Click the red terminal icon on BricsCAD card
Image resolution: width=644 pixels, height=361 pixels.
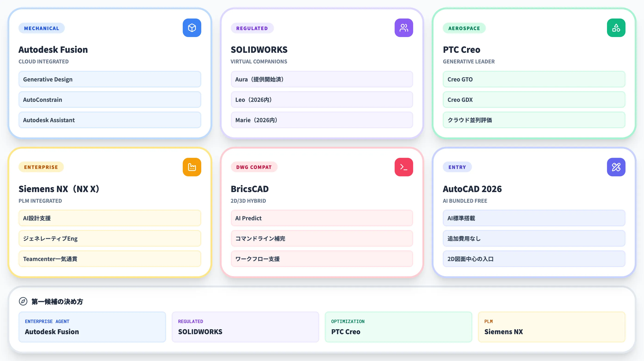pyautogui.click(x=403, y=167)
